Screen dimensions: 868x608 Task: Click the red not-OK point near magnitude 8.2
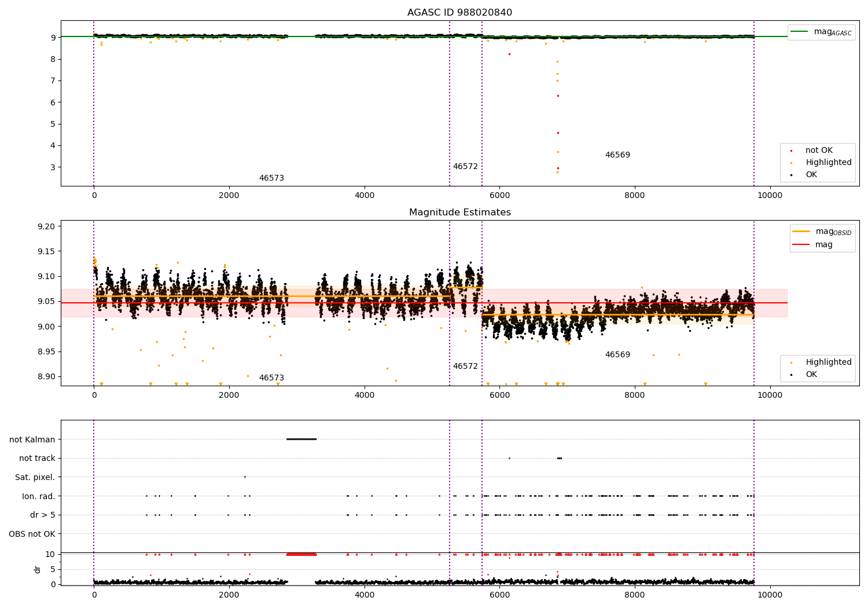(x=509, y=54)
